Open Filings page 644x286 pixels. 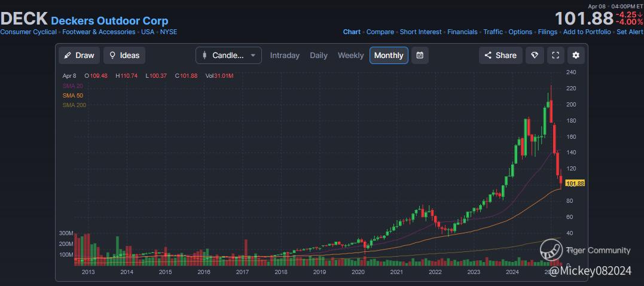[548, 32]
